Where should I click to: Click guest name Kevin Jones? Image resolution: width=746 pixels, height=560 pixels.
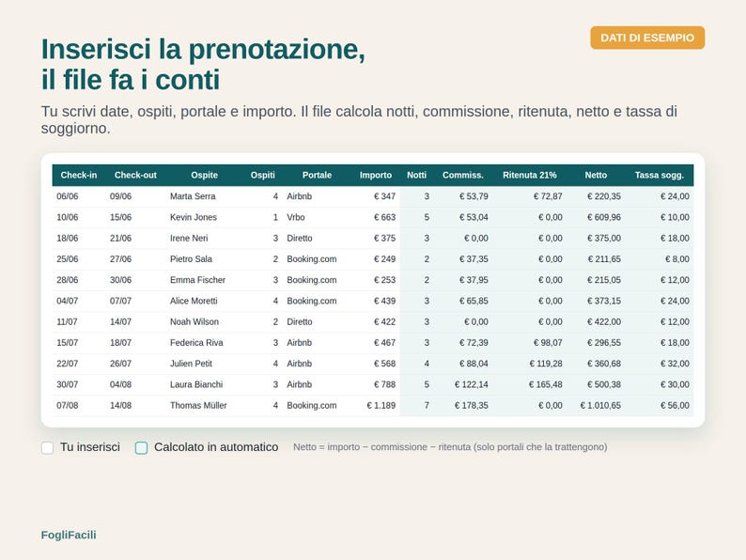click(x=194, y=217)
